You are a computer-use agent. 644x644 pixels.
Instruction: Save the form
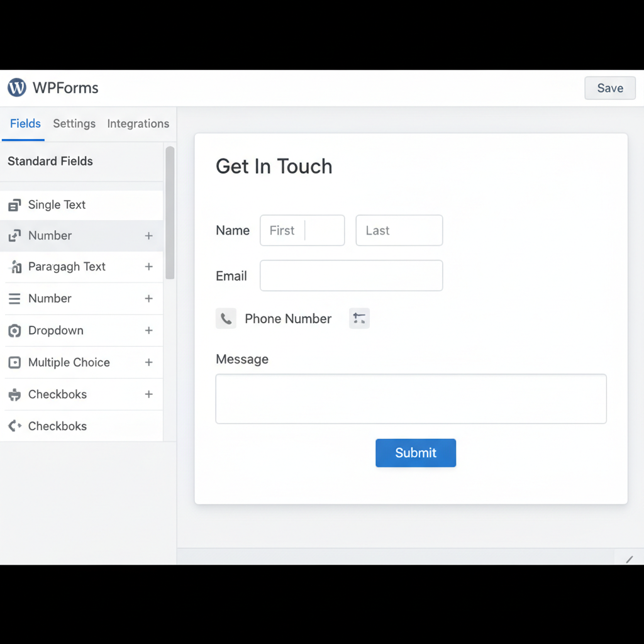tap(609, 88)
